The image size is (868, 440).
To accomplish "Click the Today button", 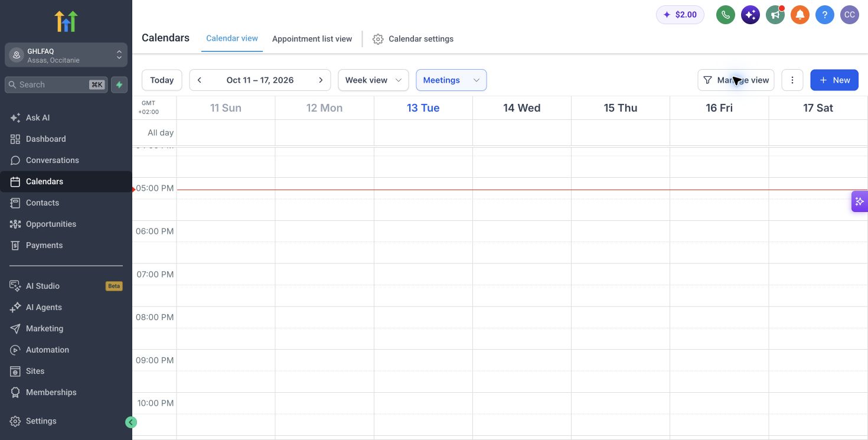I will tap(162, 80).
